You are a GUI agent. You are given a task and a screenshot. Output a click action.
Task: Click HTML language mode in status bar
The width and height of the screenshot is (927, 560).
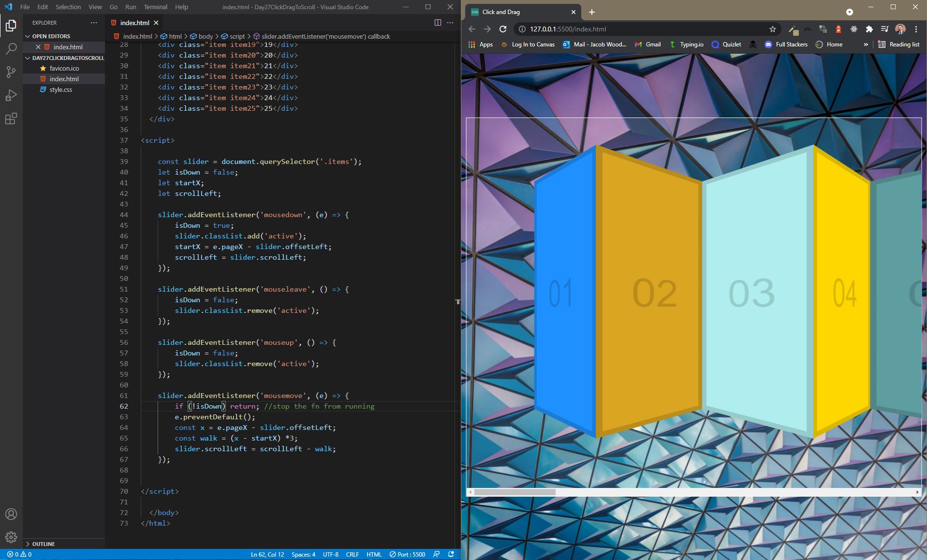(x=374, y=554)
